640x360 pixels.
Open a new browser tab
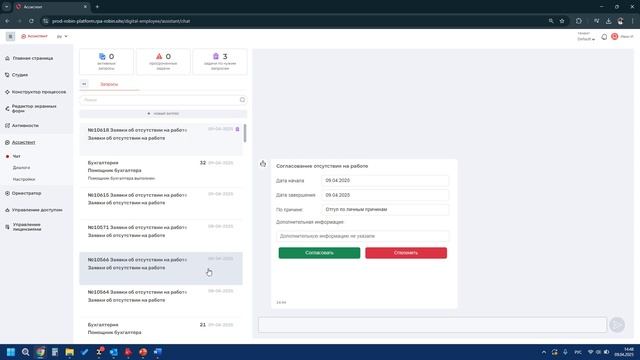[x=97, y=7]
